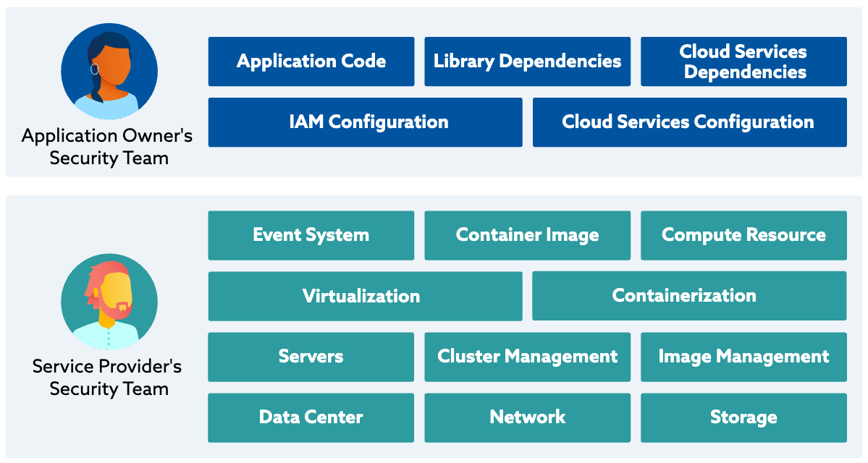The width and height of the screenshot is (868, 463).
Task: Click the Application Code block
Action: [x=311, y=61]
